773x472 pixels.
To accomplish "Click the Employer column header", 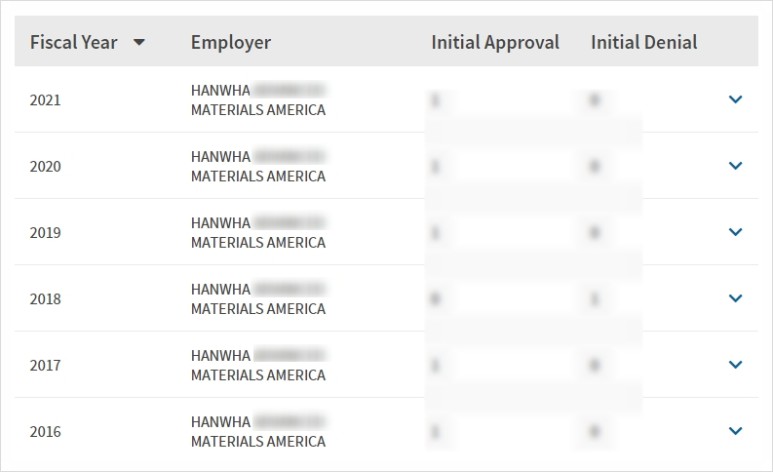I will click(x=231, y=42).
